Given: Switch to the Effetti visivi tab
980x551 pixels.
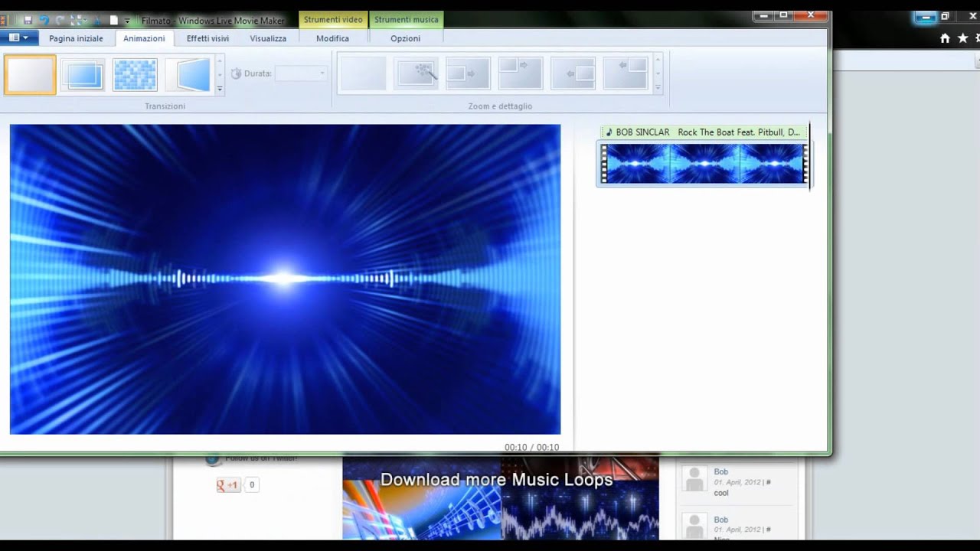Looking at the screenshot, I should point(207,38).
